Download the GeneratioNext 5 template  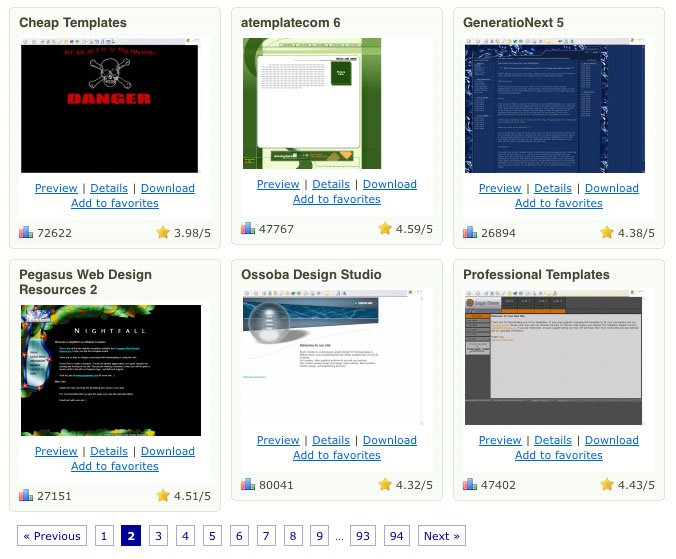611,188
